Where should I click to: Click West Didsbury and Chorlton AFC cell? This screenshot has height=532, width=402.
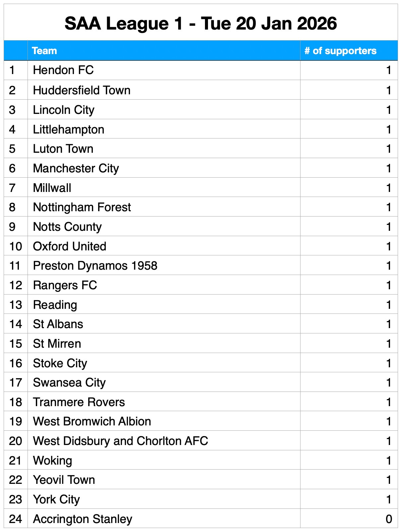[x=120, y=441]
